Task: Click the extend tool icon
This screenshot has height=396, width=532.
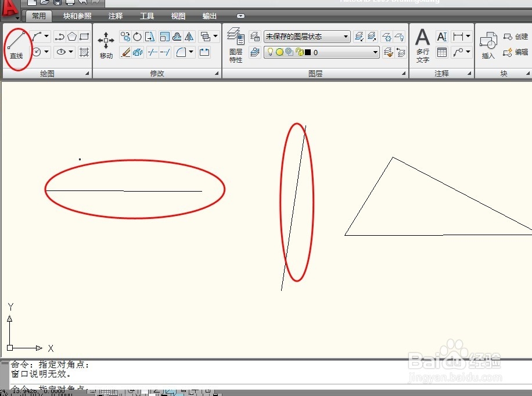Action: point(165,52)
